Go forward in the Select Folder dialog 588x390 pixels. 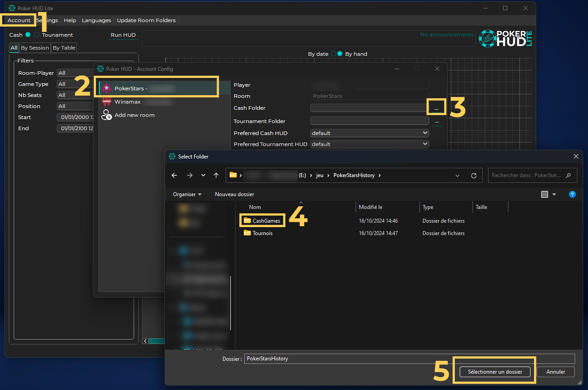(x=190, y=175)
